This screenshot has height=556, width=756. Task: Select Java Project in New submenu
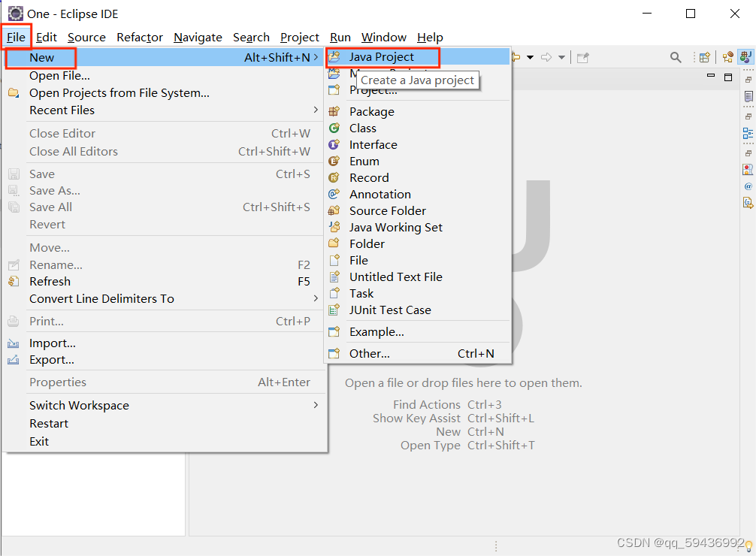click(x=418, y=57)
